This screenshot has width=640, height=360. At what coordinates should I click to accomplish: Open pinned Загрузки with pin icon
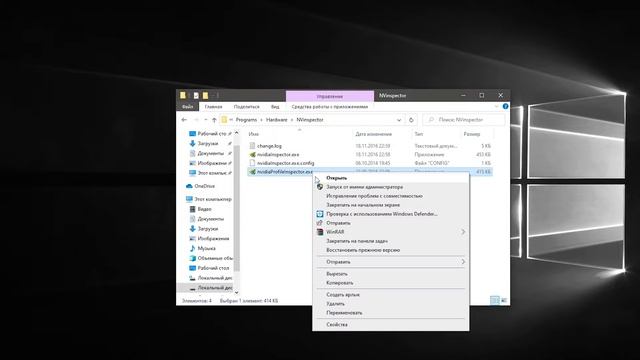coord(207,144)
